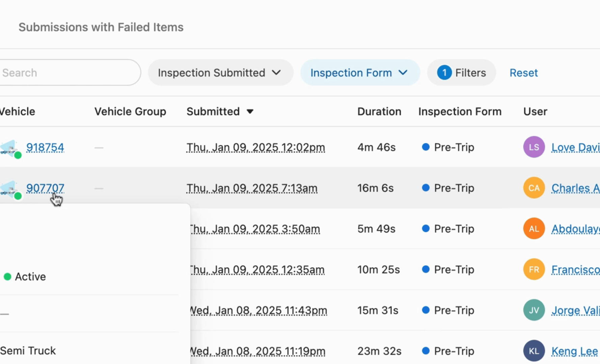The height and width of the screenshot is (364, 600).
Task: Click the JV user avatar
Action: pyautogui.click(x=534, y=310)
